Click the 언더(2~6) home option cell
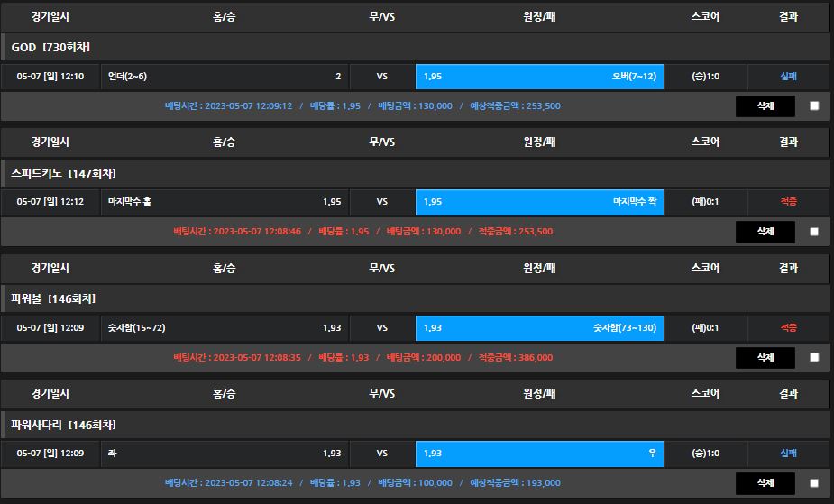 (225, 77)
